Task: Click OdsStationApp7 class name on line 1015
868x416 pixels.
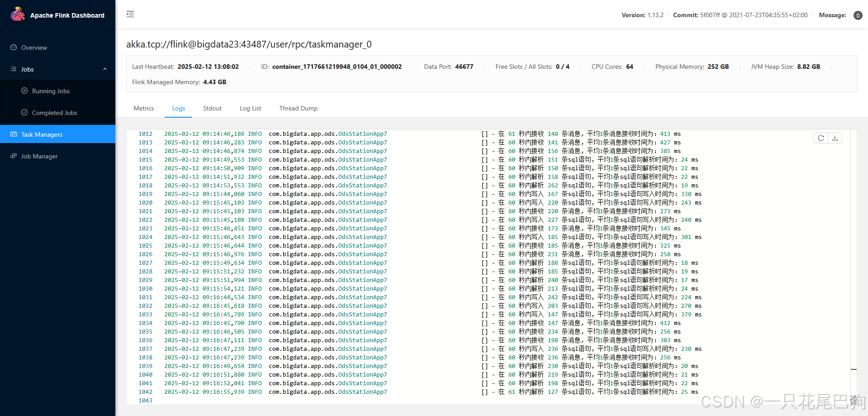Action: (363, 160)
